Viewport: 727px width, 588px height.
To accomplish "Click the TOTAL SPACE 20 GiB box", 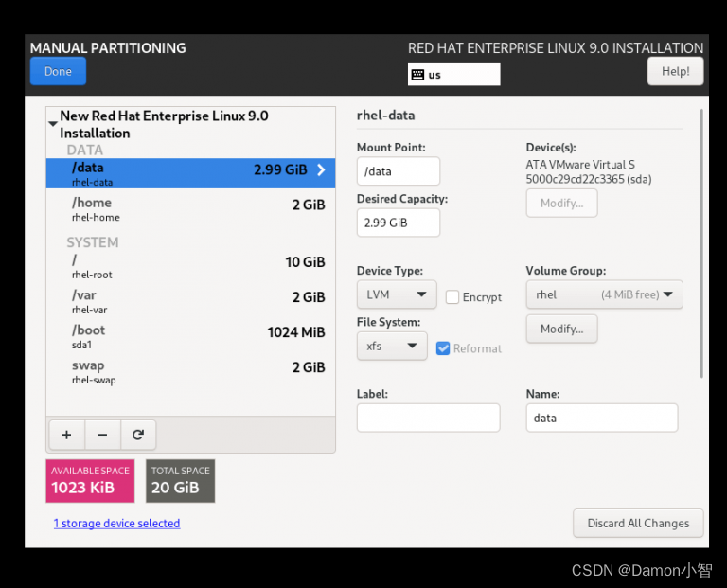I will point(181,481).
